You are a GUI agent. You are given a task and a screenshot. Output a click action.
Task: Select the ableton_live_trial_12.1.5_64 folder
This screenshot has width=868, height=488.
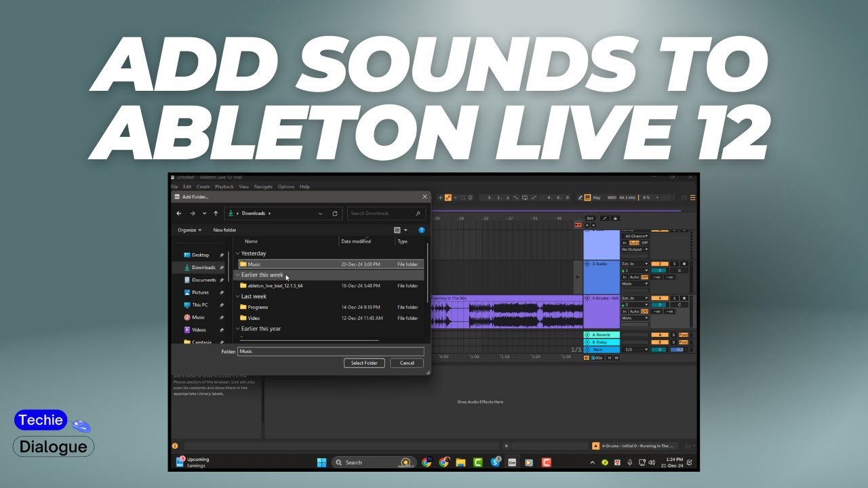click(332, 285)
